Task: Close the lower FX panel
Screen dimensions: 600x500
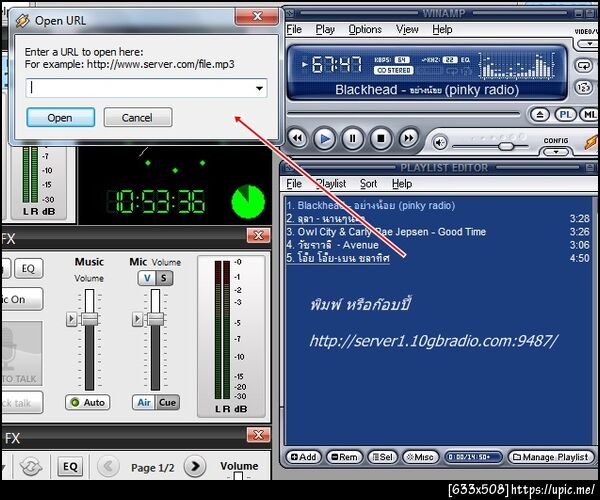Action: pos(258,435)
